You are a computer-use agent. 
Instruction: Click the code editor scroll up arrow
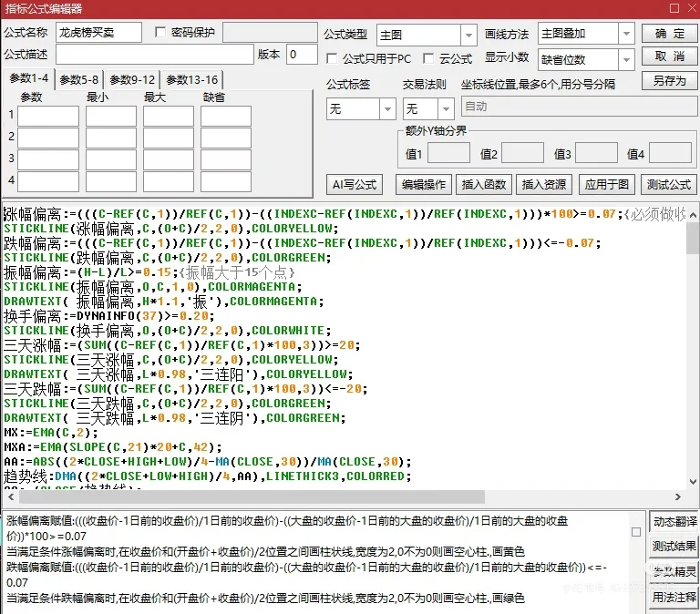click(x=693, y=215)
